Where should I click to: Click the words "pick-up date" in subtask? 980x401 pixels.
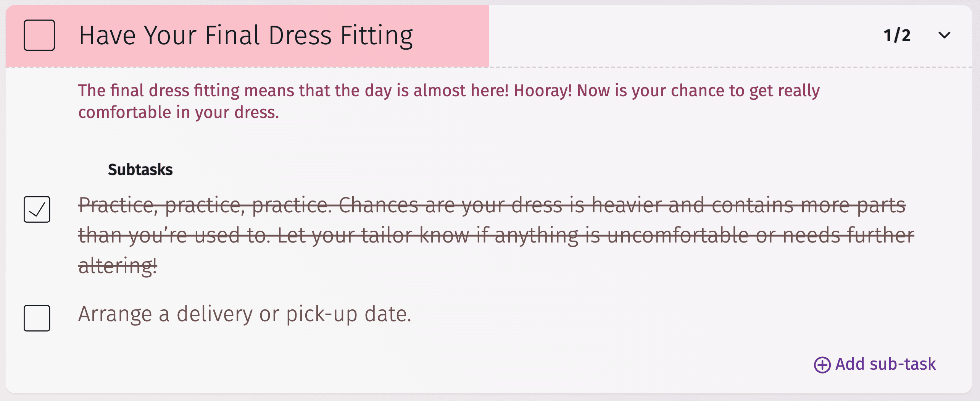[348, 314]
